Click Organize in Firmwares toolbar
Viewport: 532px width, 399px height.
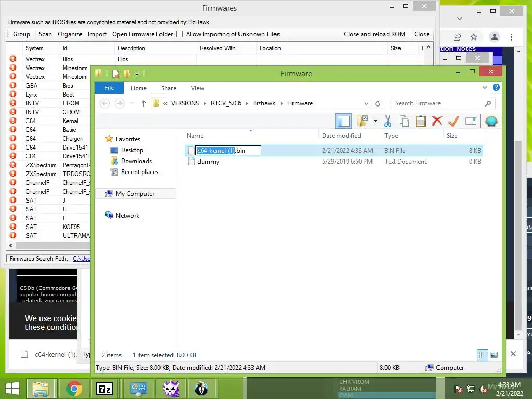[70, 34]
